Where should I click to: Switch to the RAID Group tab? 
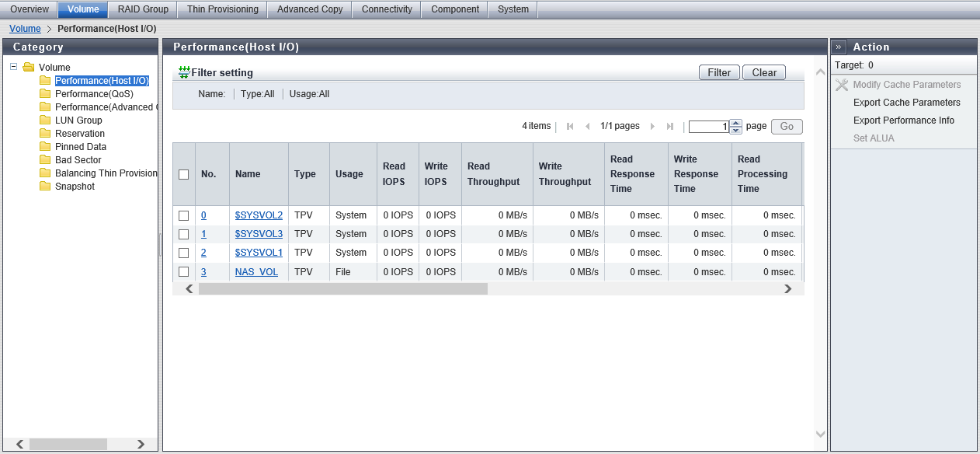click(143, 9)
